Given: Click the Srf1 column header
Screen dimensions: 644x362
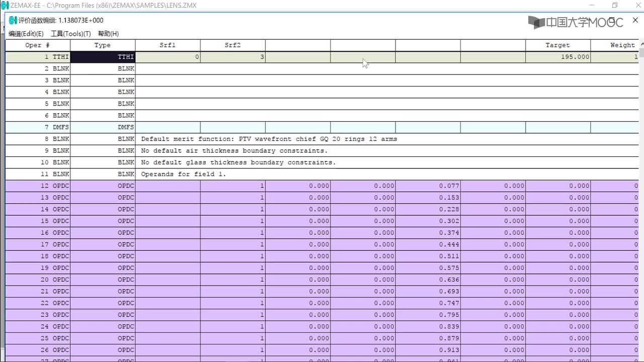Looking at the screenshot, I should (168, 45).
